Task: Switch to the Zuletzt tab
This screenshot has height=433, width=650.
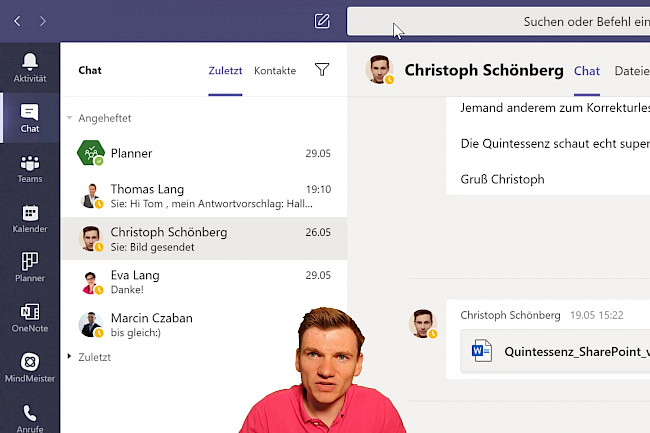Action: [225, 71]
